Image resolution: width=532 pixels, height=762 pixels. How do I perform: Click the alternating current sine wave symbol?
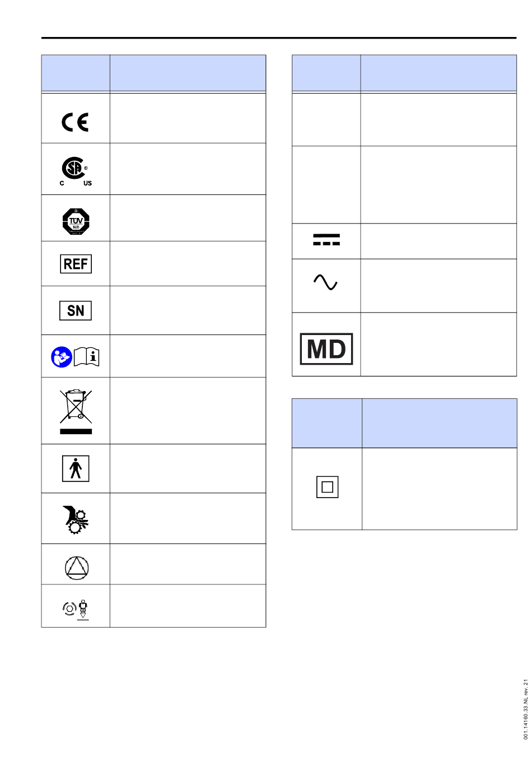pos(326,282)
